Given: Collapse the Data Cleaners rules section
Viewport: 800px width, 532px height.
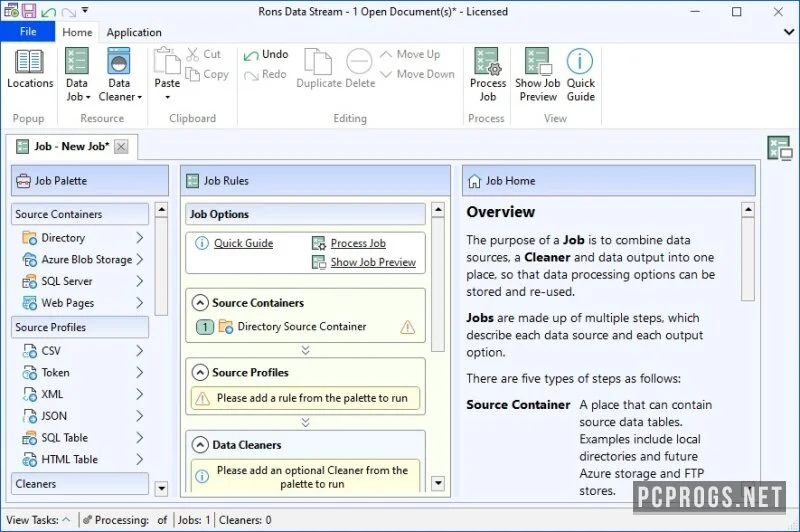Looking at the screenshot, I should point(200,445).
